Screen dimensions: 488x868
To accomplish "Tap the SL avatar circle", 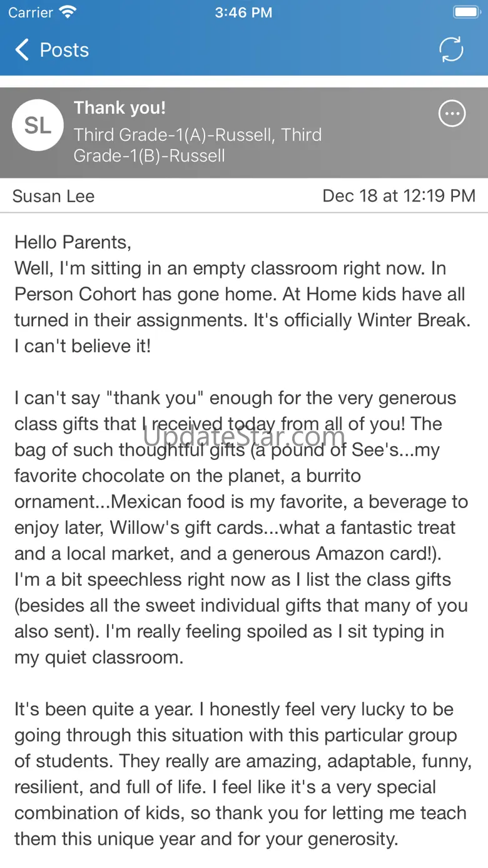I will click(x=38, y=125).
